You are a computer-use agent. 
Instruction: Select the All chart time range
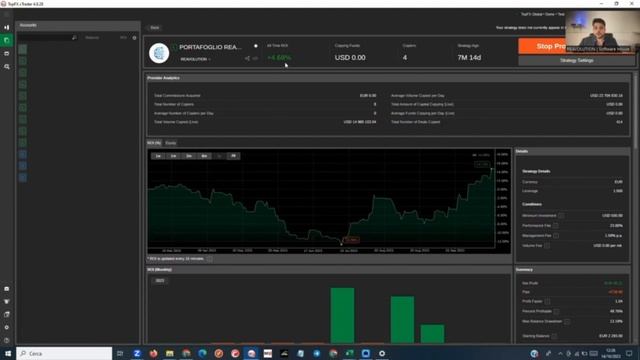click(x=233, y=156)
